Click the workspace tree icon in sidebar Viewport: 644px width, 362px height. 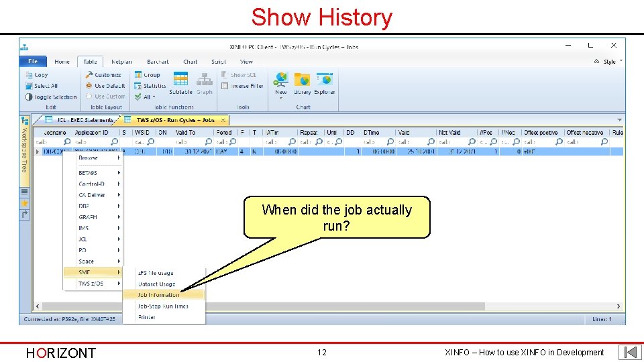(x=25, y=120)
